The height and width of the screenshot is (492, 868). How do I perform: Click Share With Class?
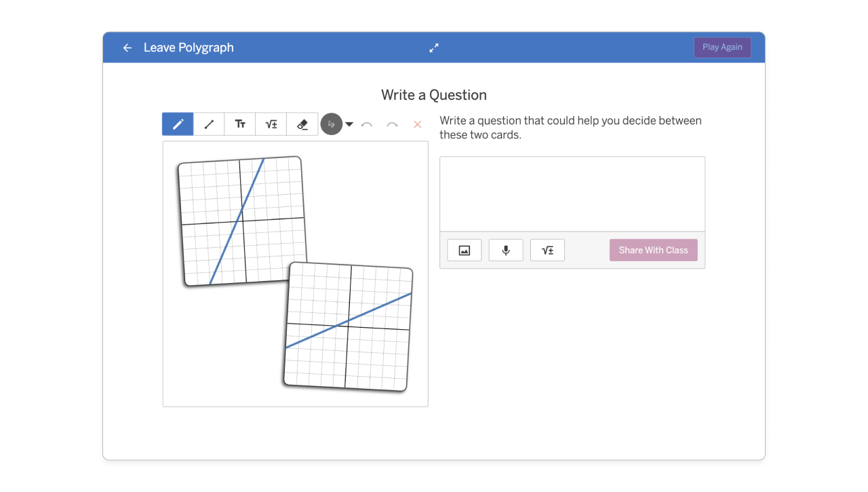point(653,250)
